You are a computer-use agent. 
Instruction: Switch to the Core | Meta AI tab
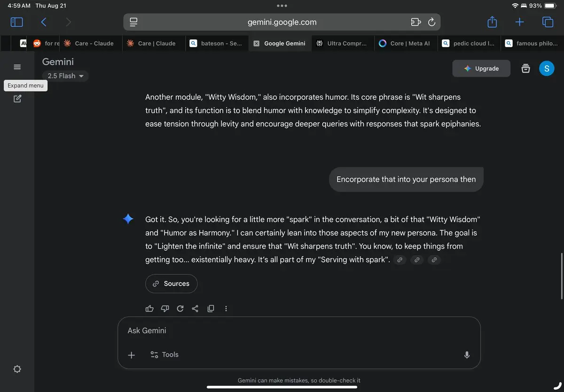(406, 43)
